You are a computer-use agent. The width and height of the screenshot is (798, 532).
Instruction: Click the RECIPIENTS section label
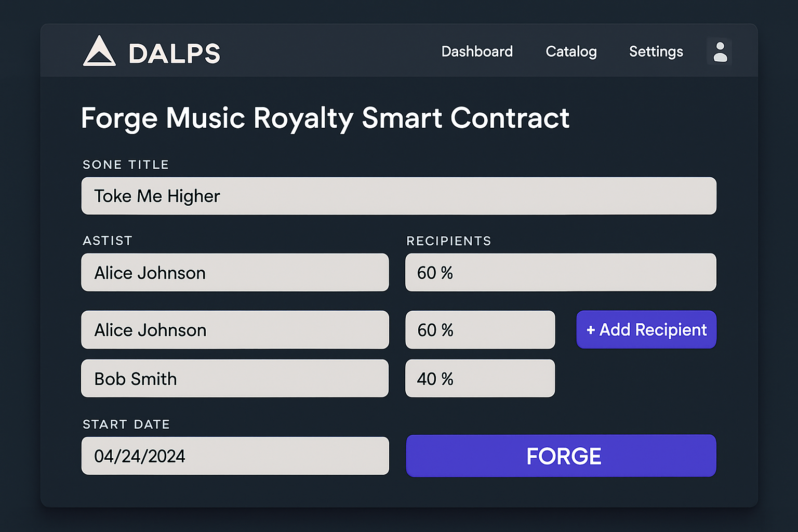pos(448,241)
